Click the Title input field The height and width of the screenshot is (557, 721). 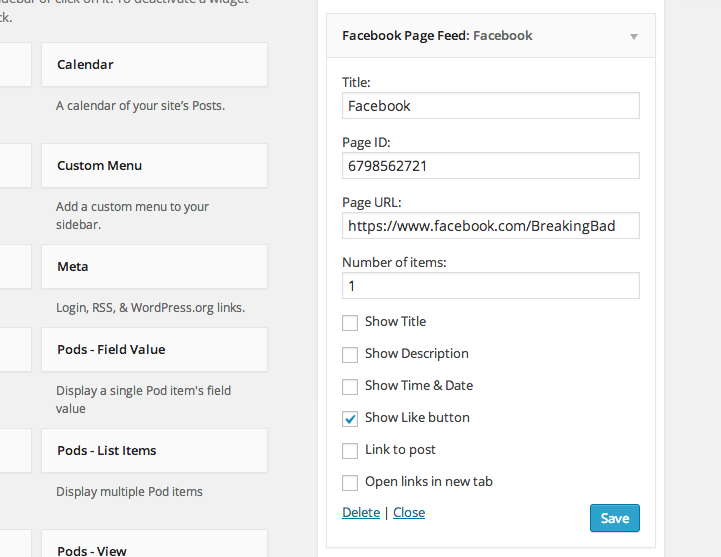click(491, 106)
